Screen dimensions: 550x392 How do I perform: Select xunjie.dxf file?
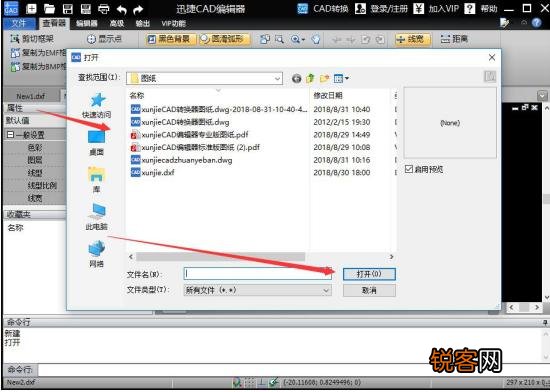click(x=153, y=173)
